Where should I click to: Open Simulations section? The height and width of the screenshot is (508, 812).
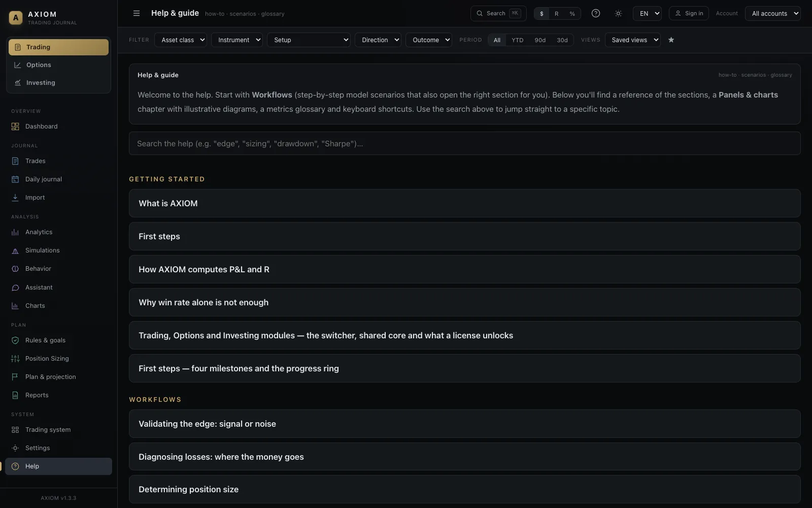(58, 250)
